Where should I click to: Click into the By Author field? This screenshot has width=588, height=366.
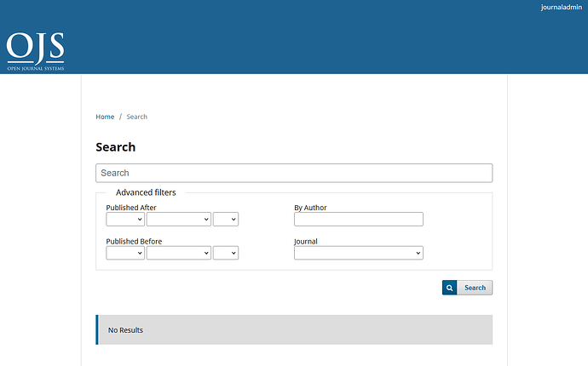click(x=358, y=220)
